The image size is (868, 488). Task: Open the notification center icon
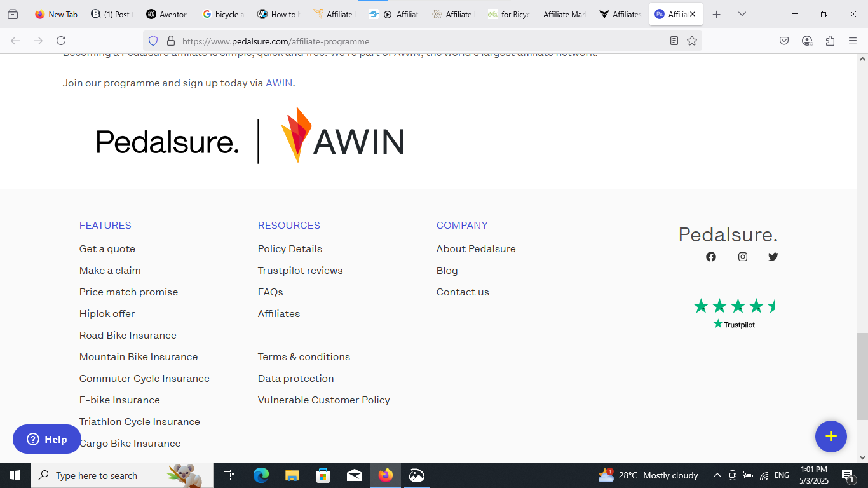848,475
